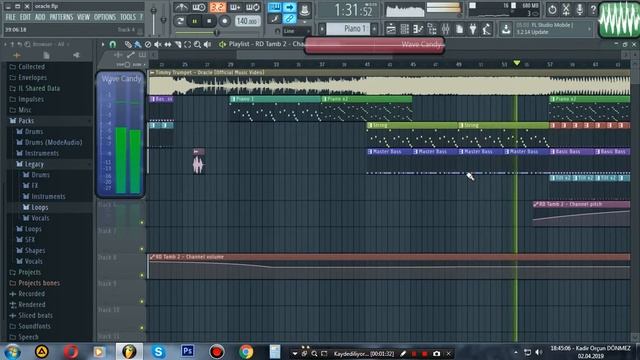Toggle loop recording icon
This screenshot has width=640, height=360.
pyautogui.click(x=253, y=7)
